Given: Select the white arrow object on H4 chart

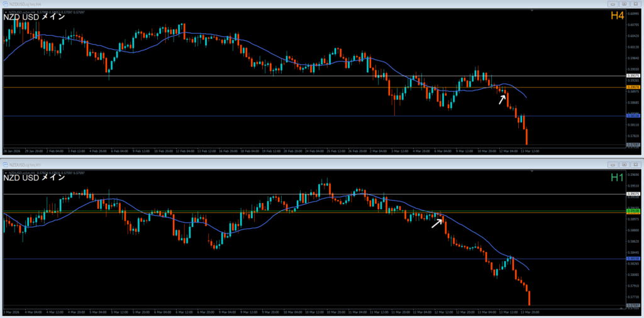Looking at the screenshot, I should coord(502,99).
